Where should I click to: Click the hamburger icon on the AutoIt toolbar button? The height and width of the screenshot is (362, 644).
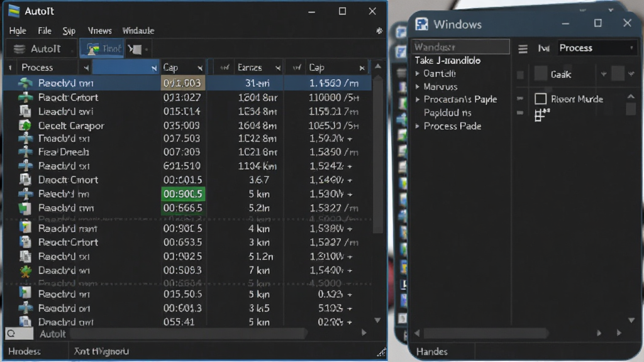[x=19, y=49]
